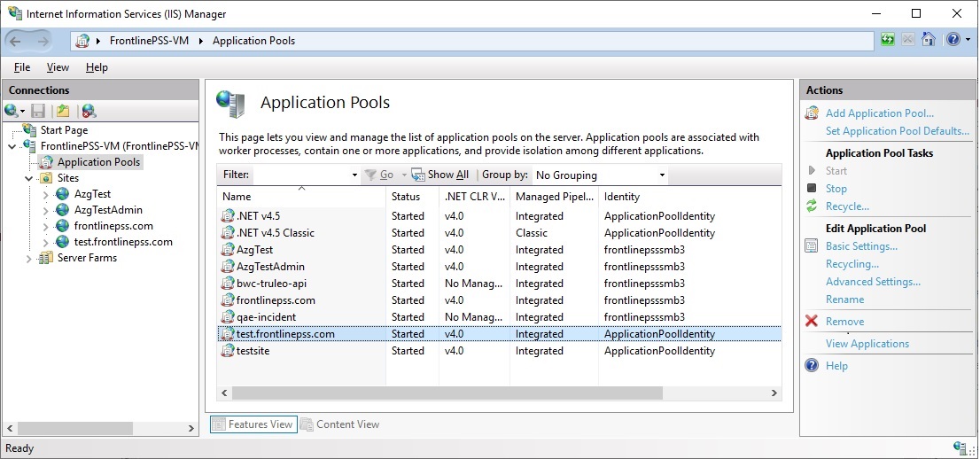Click Recycling link in Actions
The width and height of the screenshot is (980, 459).
click(852, 264)
